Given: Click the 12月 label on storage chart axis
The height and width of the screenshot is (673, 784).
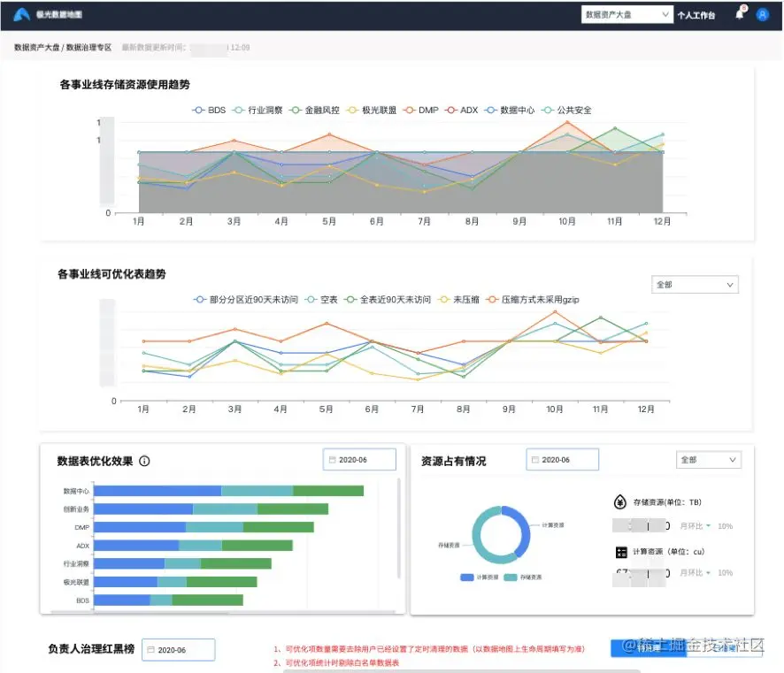Looking at the screenshot, I should (662, 221).
